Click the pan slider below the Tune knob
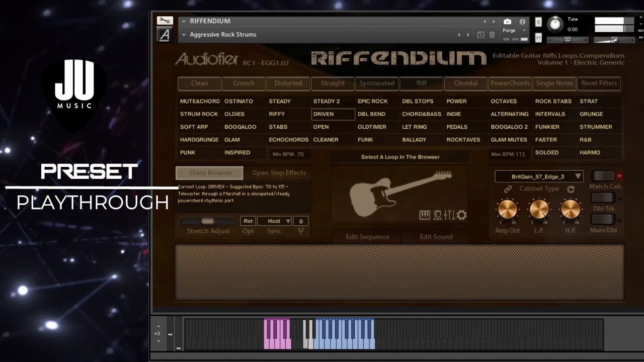The width and height of the screenshot is (644, 362). tap(568, 40)
